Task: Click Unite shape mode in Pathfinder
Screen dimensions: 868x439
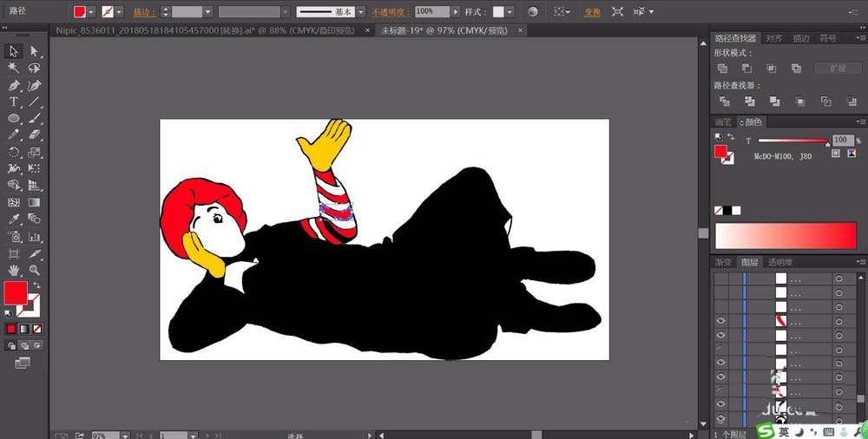Action: [x=722, y=68]
